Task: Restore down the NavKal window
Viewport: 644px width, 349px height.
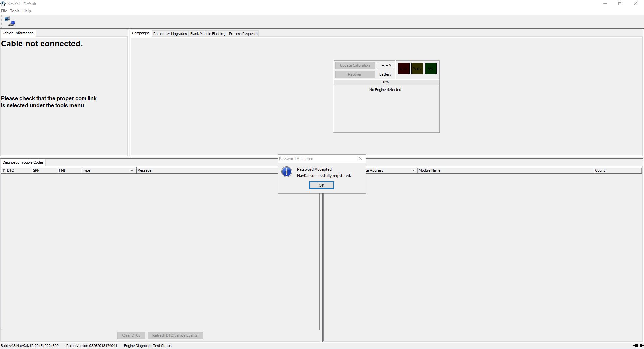Action: point(620,4)
